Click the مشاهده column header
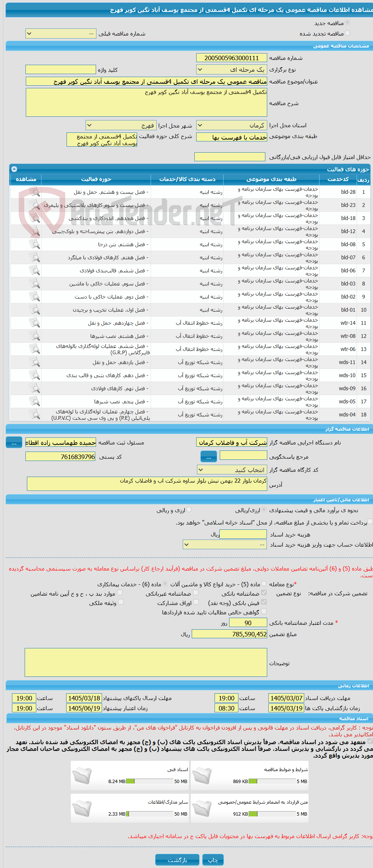 [x=26, y=179]
